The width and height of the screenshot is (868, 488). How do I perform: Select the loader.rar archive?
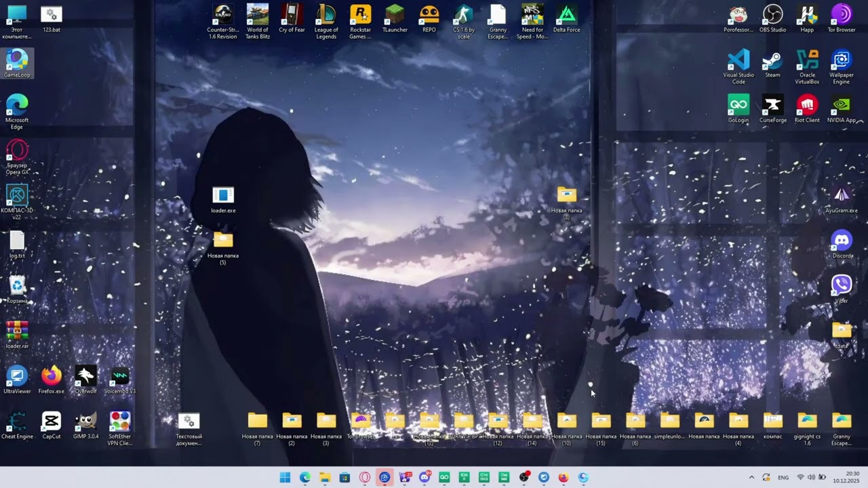pyautogui.click(x=17, y=335)
